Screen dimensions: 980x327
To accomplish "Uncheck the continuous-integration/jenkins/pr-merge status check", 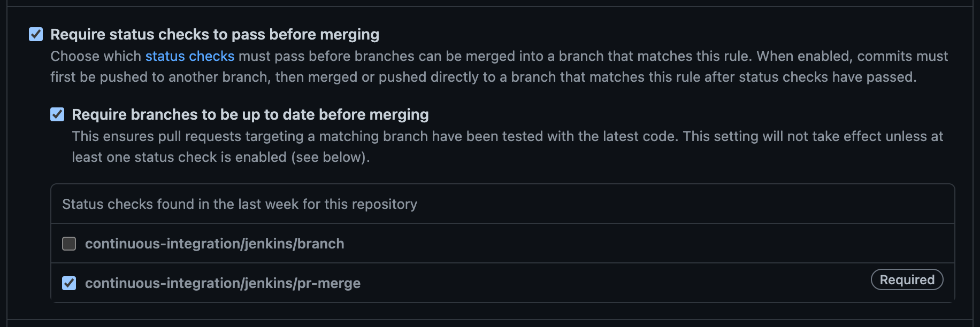I will (69, 283).
